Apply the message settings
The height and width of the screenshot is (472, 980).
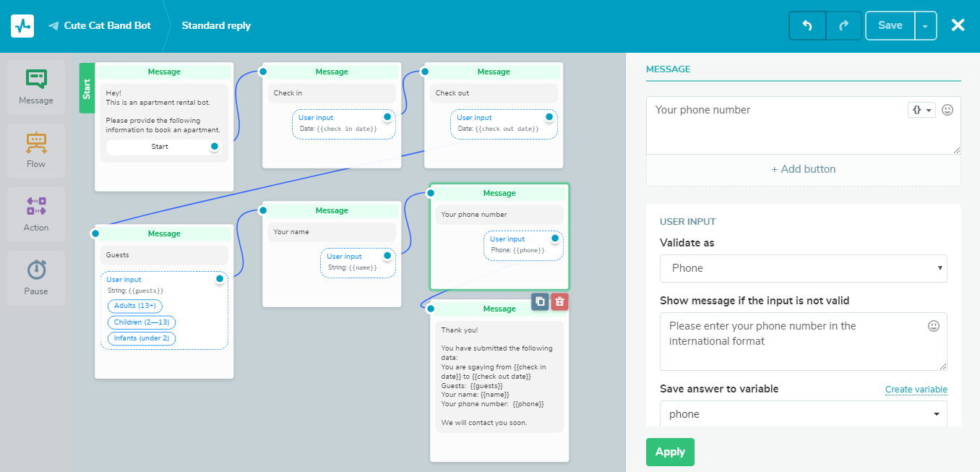pyautogui.click(x=670, y=452)
